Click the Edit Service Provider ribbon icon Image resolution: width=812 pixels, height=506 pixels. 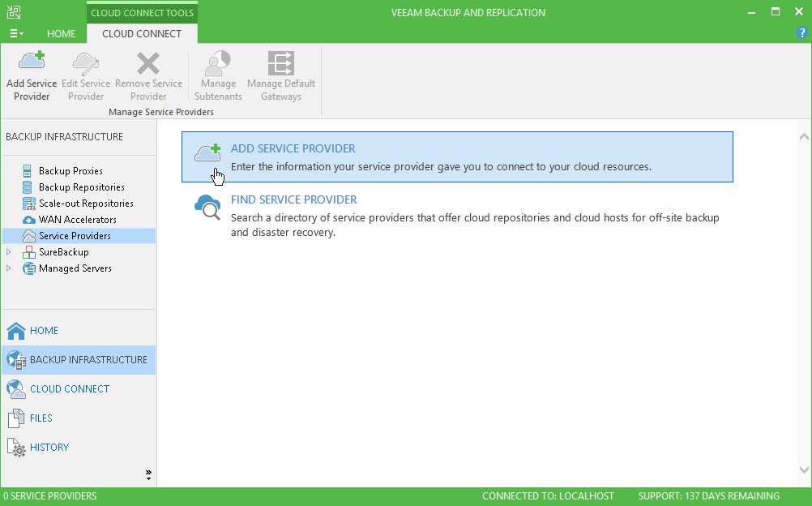[86, 63]
